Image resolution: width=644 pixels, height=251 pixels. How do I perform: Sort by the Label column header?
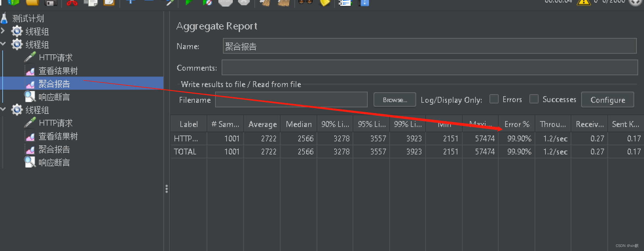(x=189, y=124)
